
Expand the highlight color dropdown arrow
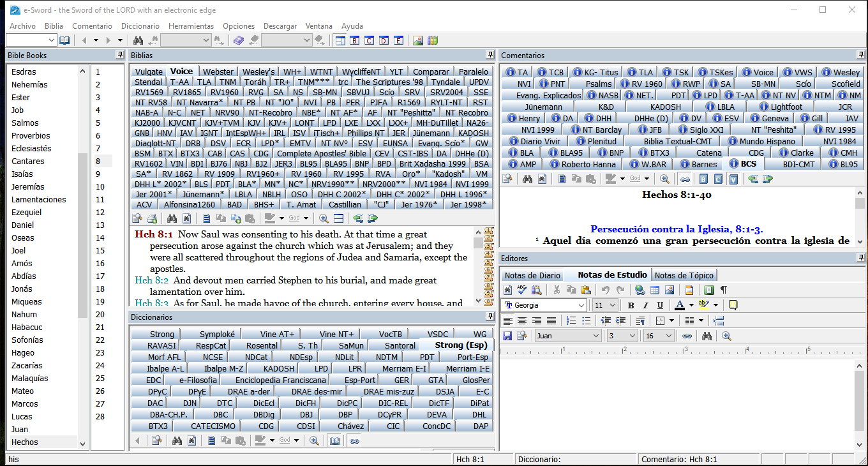tap(715, 305)
